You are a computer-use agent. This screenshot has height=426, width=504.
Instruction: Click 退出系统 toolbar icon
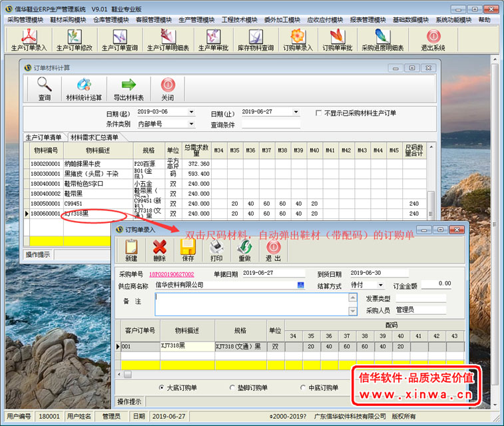click(x=433, y=40)
